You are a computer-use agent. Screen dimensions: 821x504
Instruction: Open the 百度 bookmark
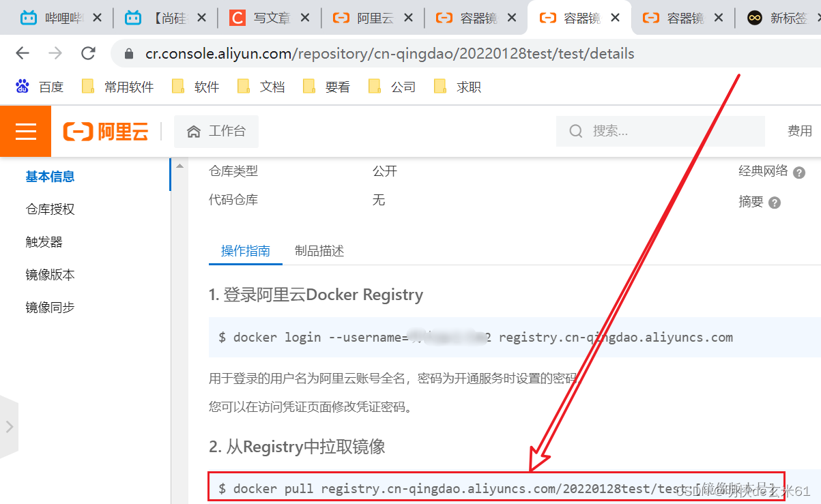(40, 87)
